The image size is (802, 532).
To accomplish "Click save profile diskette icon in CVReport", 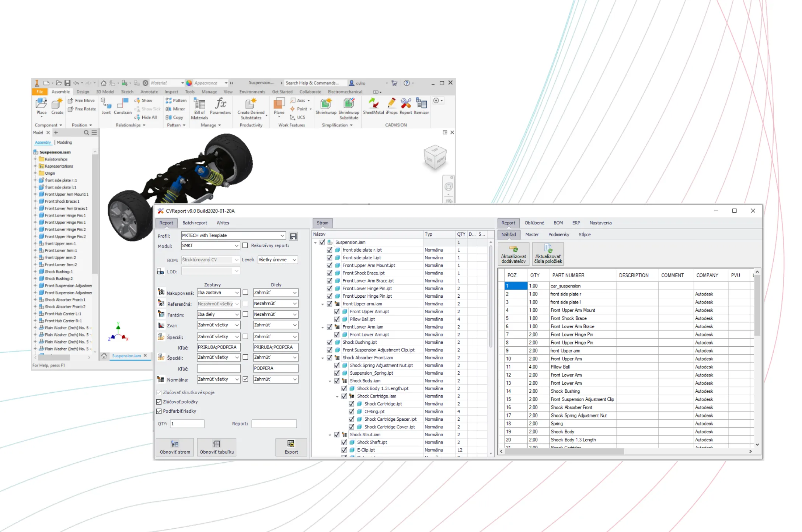I will (293, 236).
